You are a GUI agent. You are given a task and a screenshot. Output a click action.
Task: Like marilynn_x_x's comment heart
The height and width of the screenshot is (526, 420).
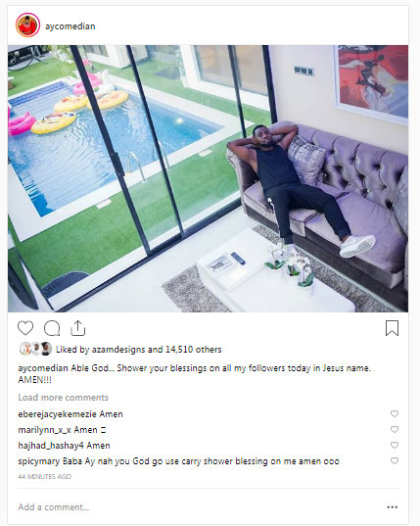(x=395, y=429)
